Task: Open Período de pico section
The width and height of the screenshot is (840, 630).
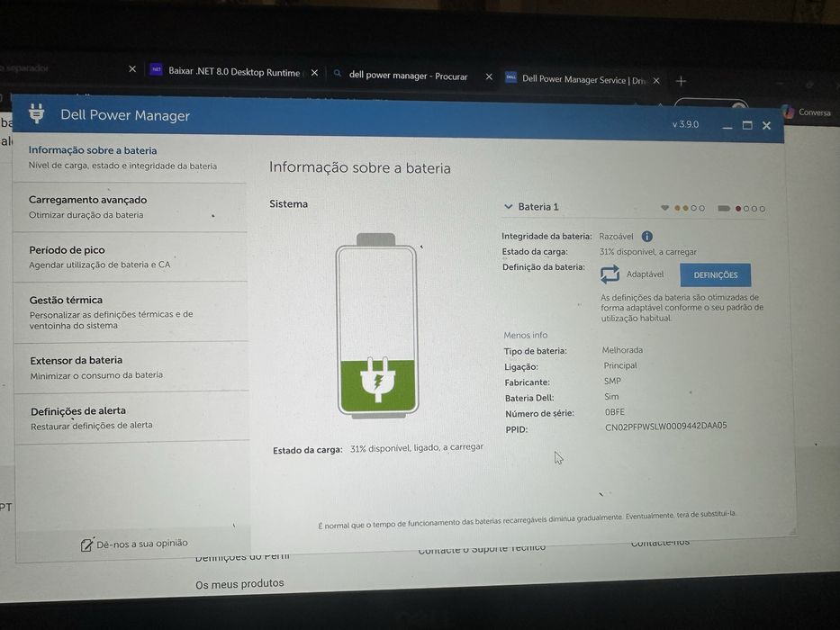Action: point(131,257)
